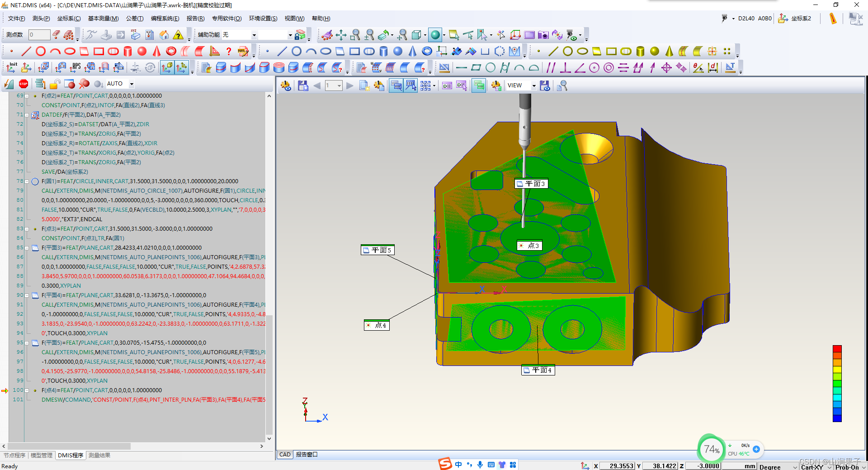Click the camera snapshot icon
Image resolution: width=868 pixels, height=470 pixels.
(x=543, y=35)
